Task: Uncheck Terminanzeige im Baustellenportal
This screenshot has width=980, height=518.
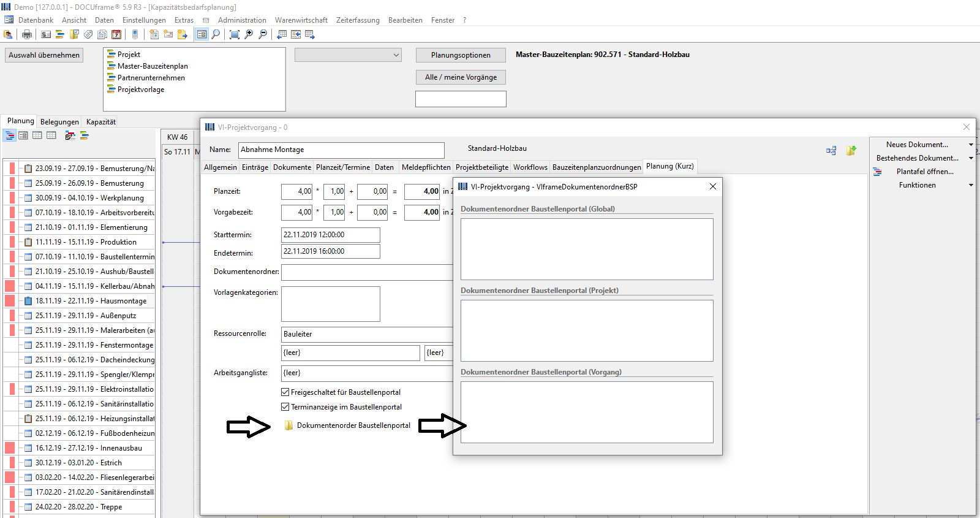Action: [x=285, y=407]
